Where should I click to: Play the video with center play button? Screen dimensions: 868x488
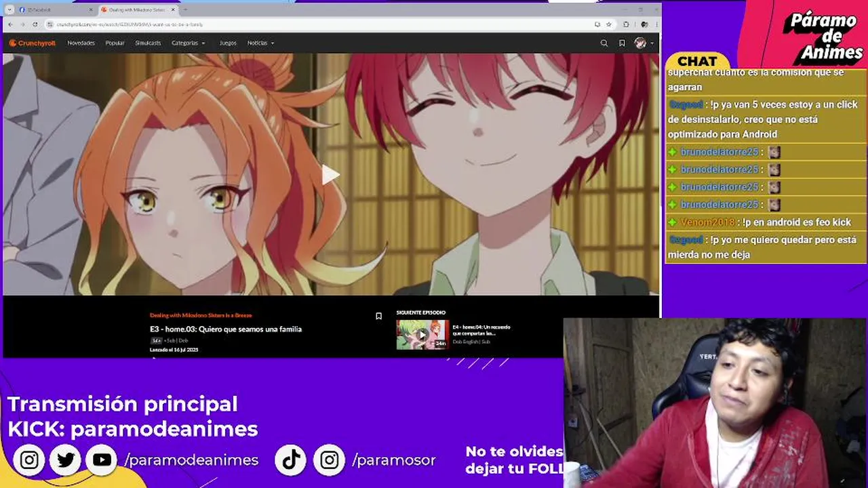330,175
